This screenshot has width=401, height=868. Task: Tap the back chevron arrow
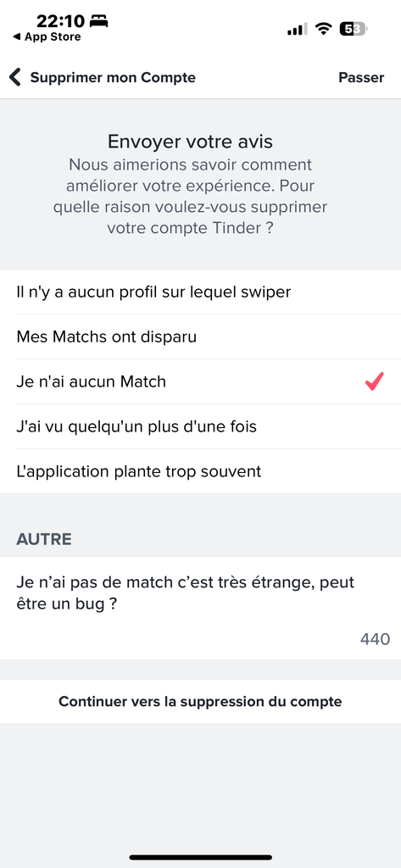(x=15, y=77)
